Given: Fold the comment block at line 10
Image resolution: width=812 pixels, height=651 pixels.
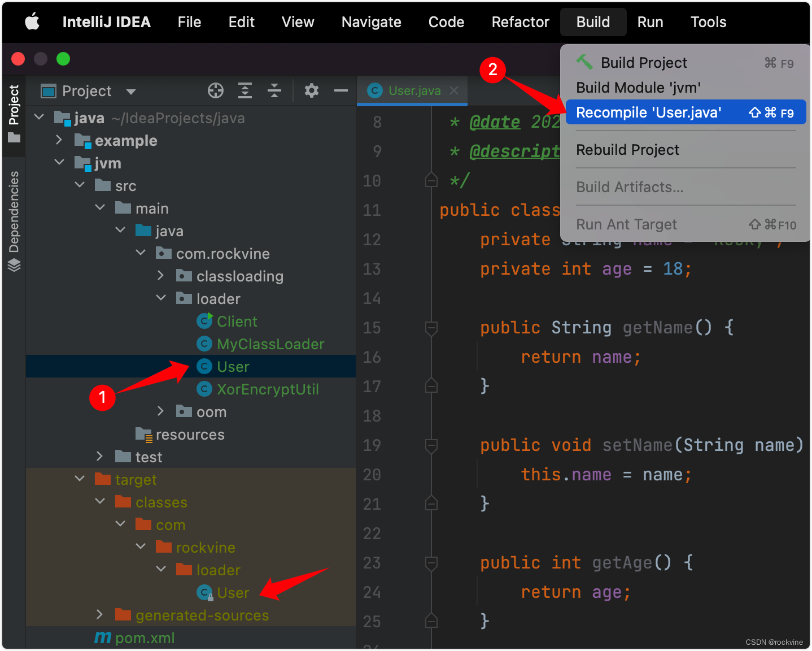Looking at the screenshot, I should coord(431,180).
